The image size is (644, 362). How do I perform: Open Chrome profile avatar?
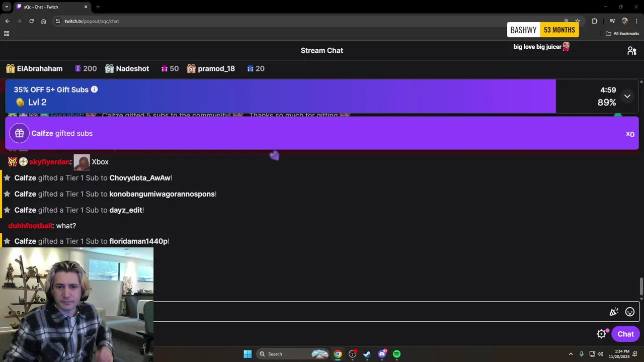click(x=625, y=21)
